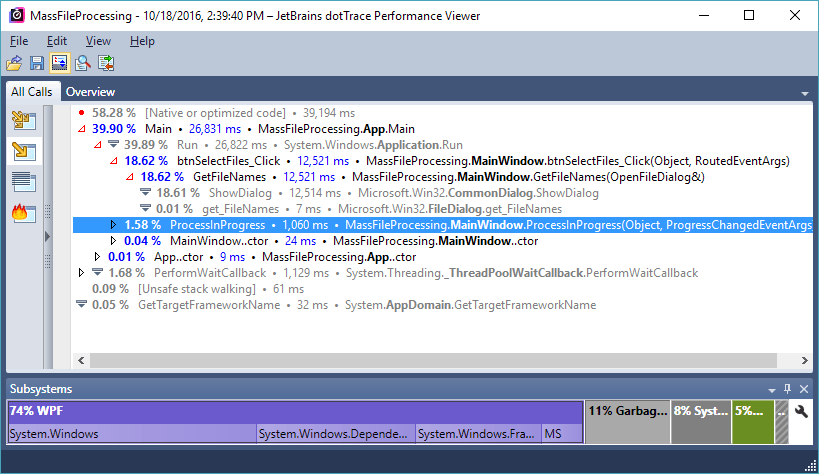Open the Subsystems panel dropdown arrow
This screenshot has width=819, height=474.
point(771,390)
